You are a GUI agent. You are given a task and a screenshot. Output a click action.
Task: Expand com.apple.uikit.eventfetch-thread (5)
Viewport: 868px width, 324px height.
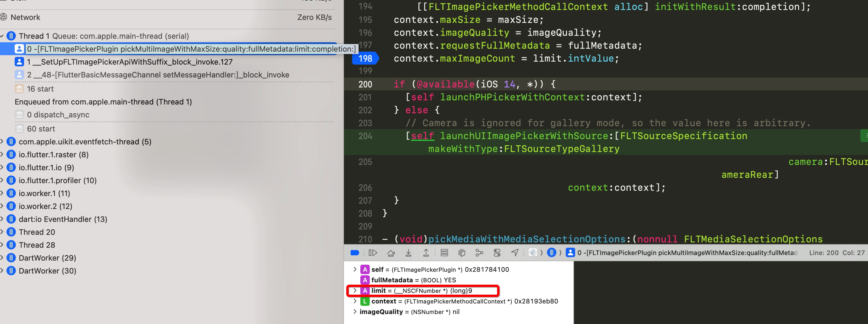2,141
